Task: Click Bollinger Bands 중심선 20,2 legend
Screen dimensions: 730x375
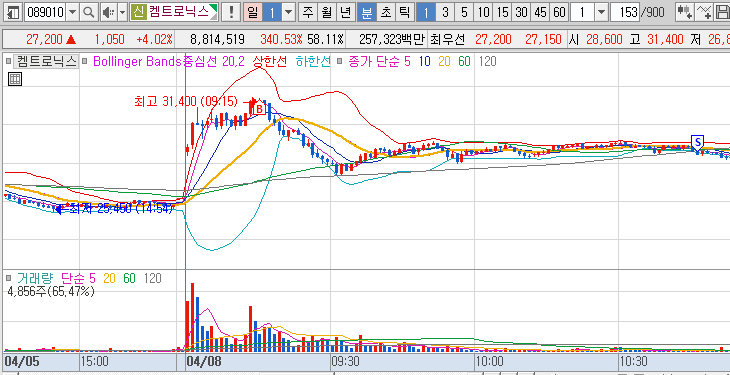Action: tap(169, 61)
